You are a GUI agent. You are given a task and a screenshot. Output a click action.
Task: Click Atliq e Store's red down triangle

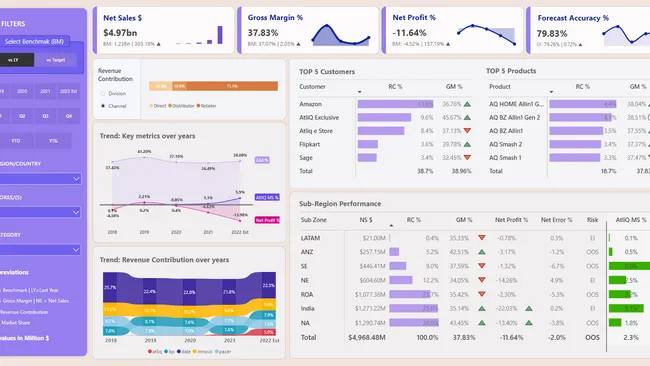(x=467, y=131)
